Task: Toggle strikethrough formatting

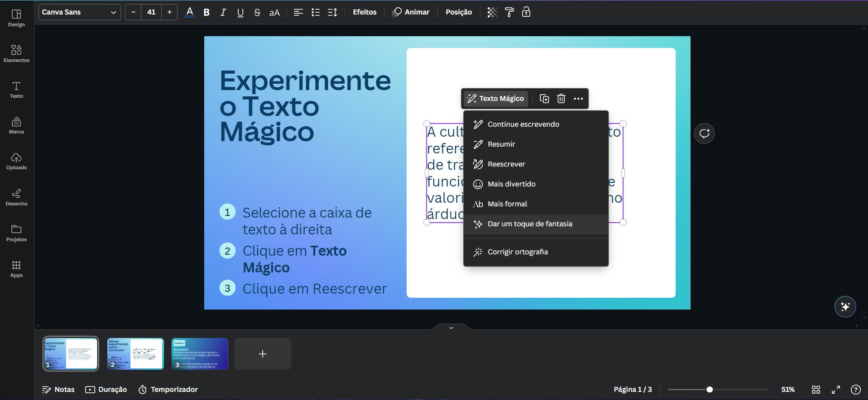Action: pos(257,12)
